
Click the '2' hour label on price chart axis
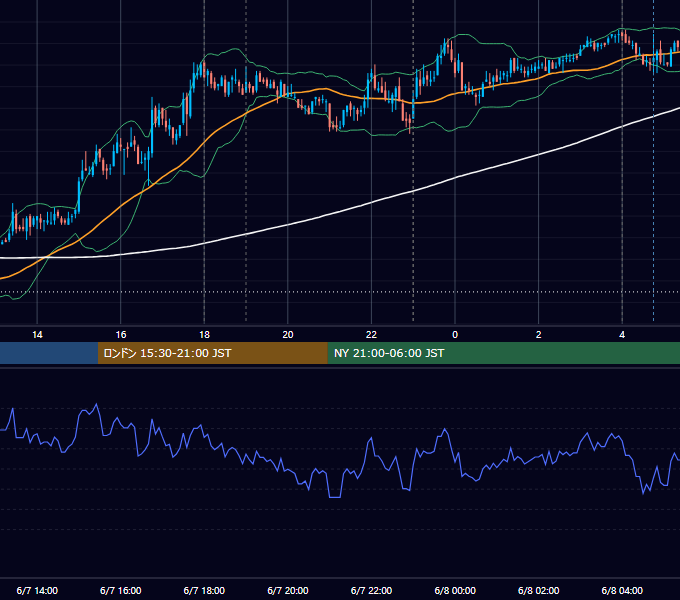(539, 335)
